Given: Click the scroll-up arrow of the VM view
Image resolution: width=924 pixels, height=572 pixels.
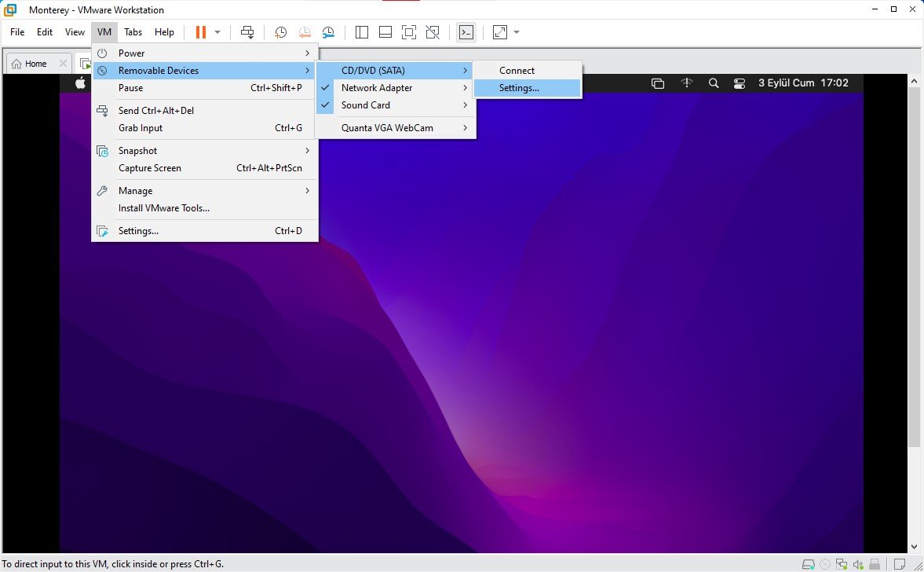Looking at the screenshot, I should (x=914, y=81).
